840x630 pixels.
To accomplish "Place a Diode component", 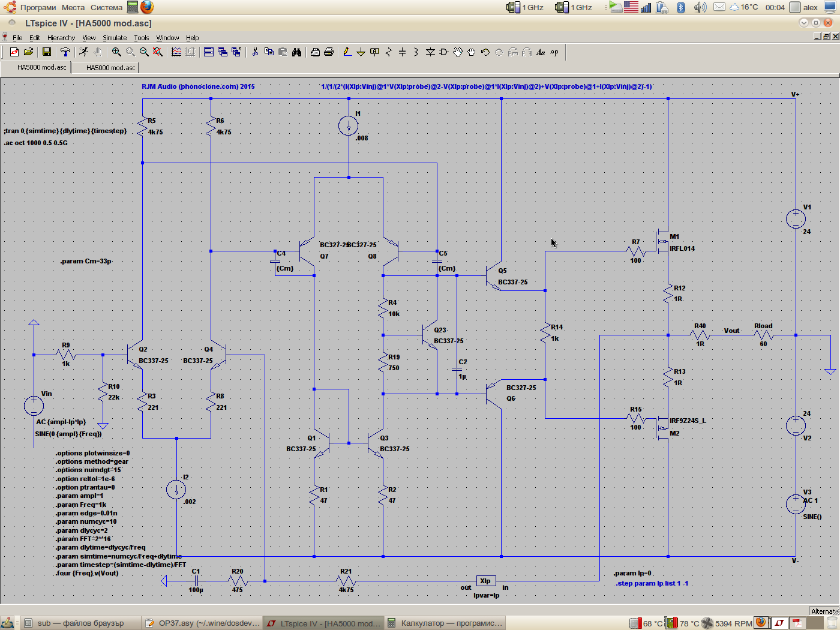I will point(430,52).
